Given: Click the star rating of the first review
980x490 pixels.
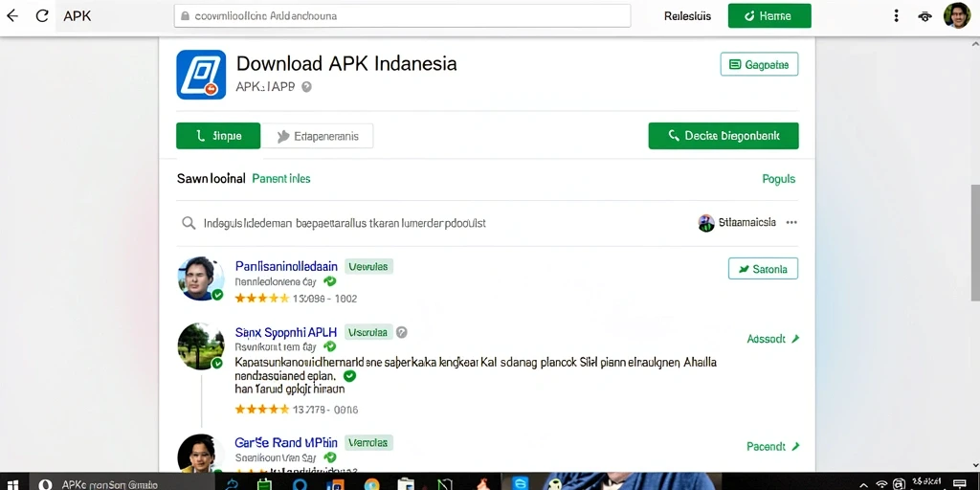Looking at the screenshot, I should point(262,299).
